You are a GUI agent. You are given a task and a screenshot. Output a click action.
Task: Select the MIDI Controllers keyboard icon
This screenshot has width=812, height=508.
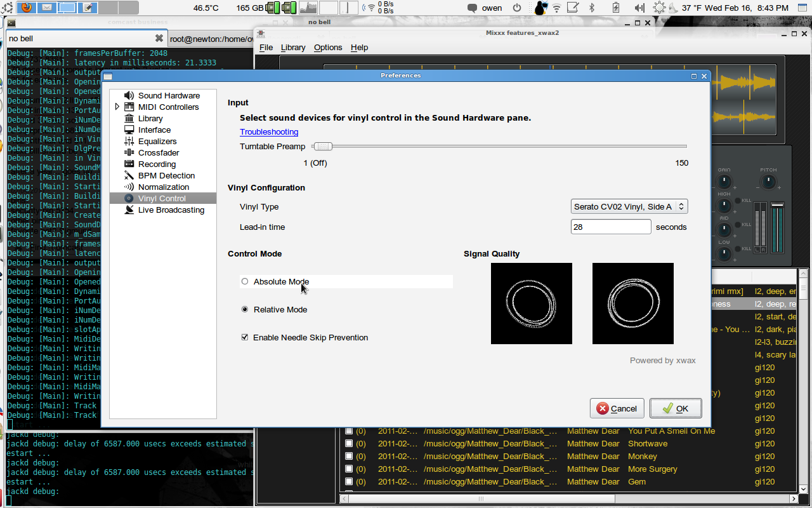[129, 107]
